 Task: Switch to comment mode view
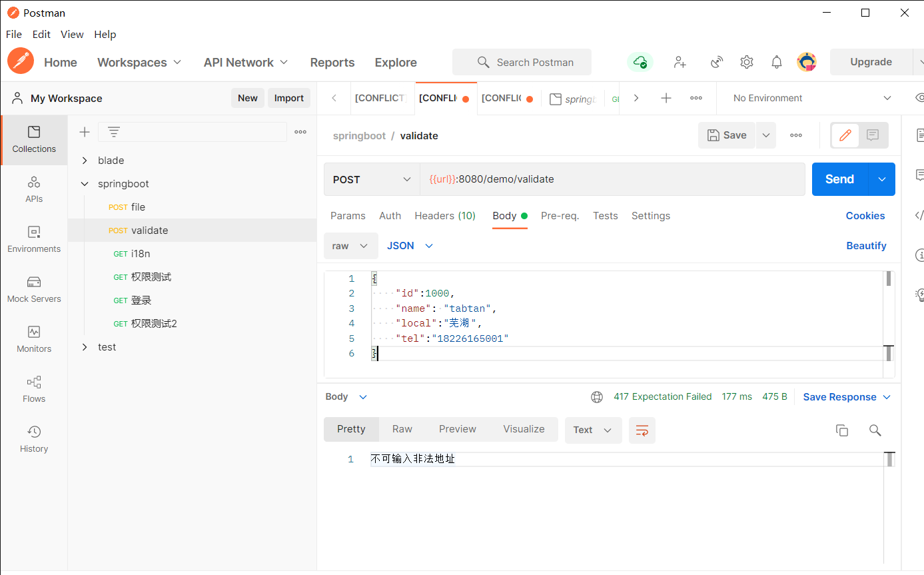873,135
